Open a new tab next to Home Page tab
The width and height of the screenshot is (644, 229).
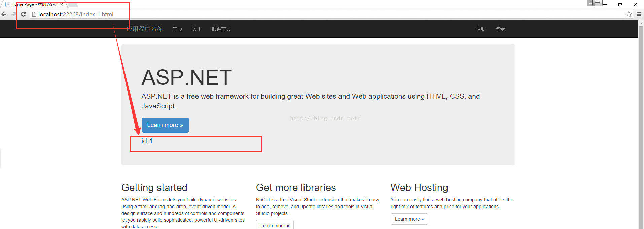click(73, 5)
